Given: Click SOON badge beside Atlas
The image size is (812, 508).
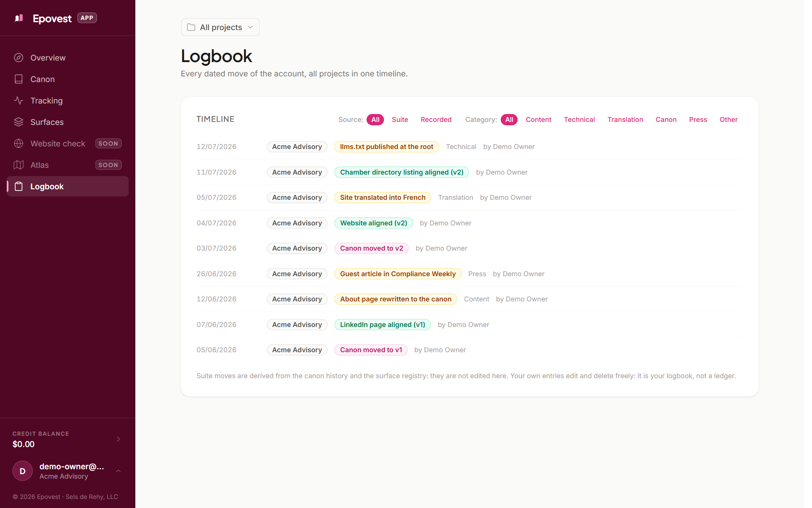Looking at the screenshot, I should tap(108, 165).
